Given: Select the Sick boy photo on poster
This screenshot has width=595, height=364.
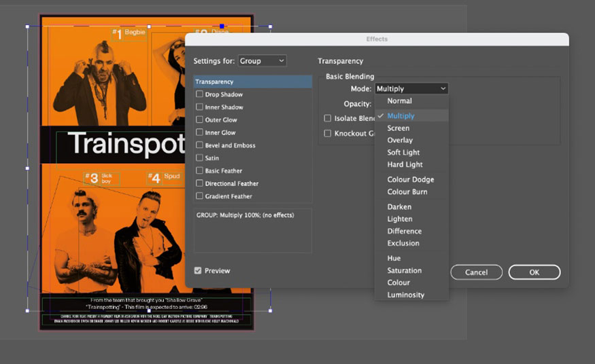Looking at the screenshot, I should 86,242.
